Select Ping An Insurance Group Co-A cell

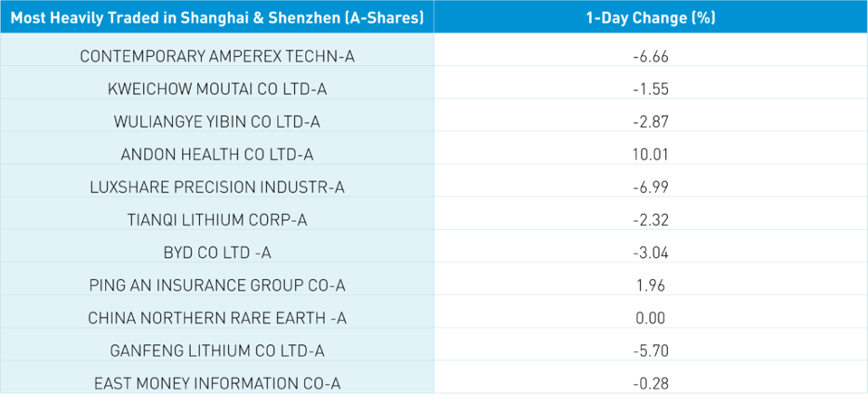(x=216, y=285)
